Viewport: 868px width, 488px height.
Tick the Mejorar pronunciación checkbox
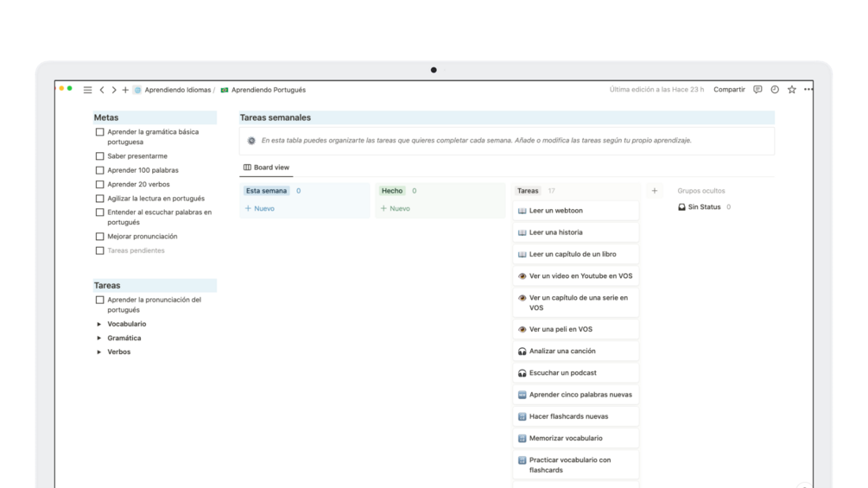coord(99,237)
